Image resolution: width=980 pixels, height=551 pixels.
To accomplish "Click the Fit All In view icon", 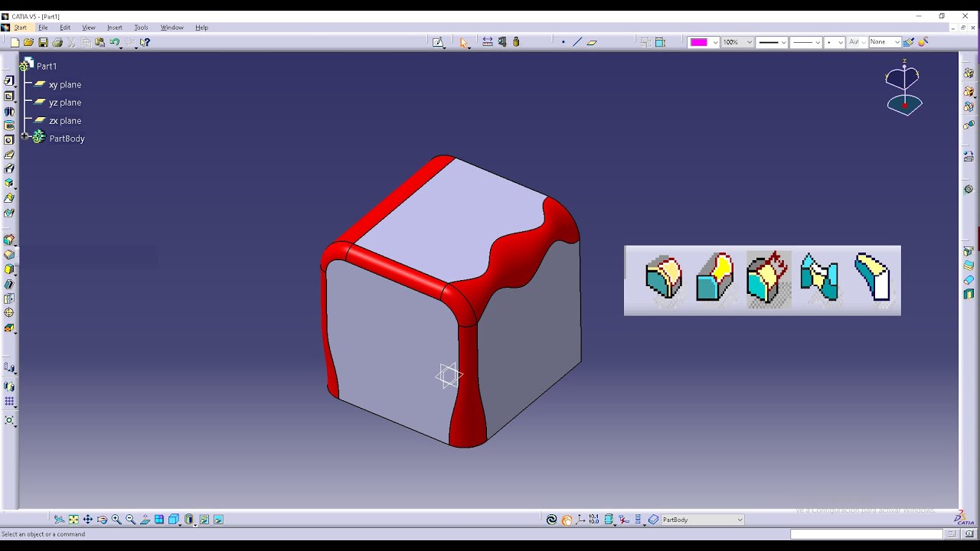I will click(73, 520).
